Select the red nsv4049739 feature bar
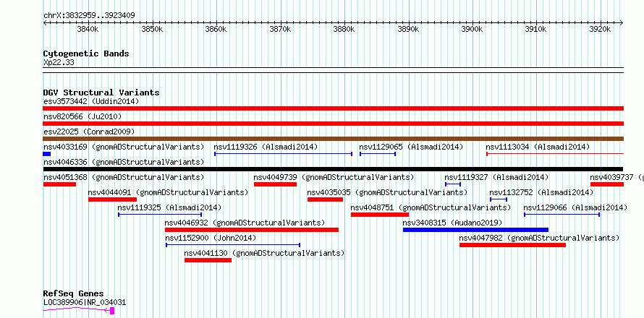Viewport: 644px width, 318px height. [275, 184]
